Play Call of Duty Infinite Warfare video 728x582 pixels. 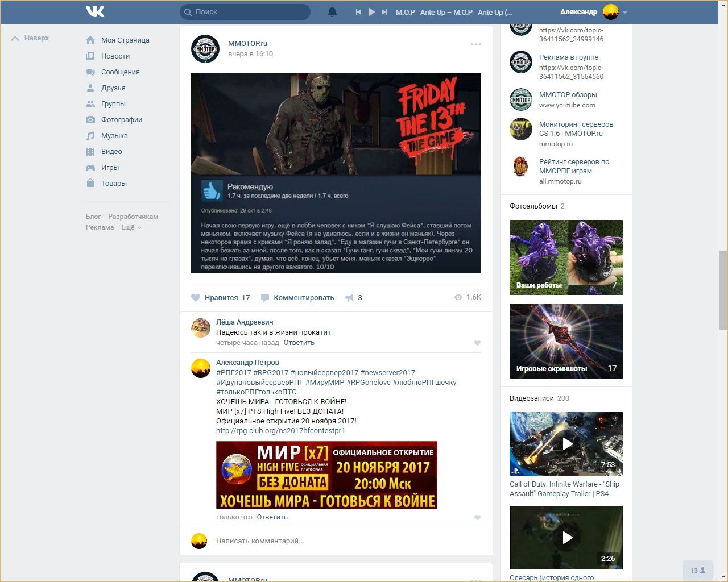pyautogui.click(x=566, y=444)
